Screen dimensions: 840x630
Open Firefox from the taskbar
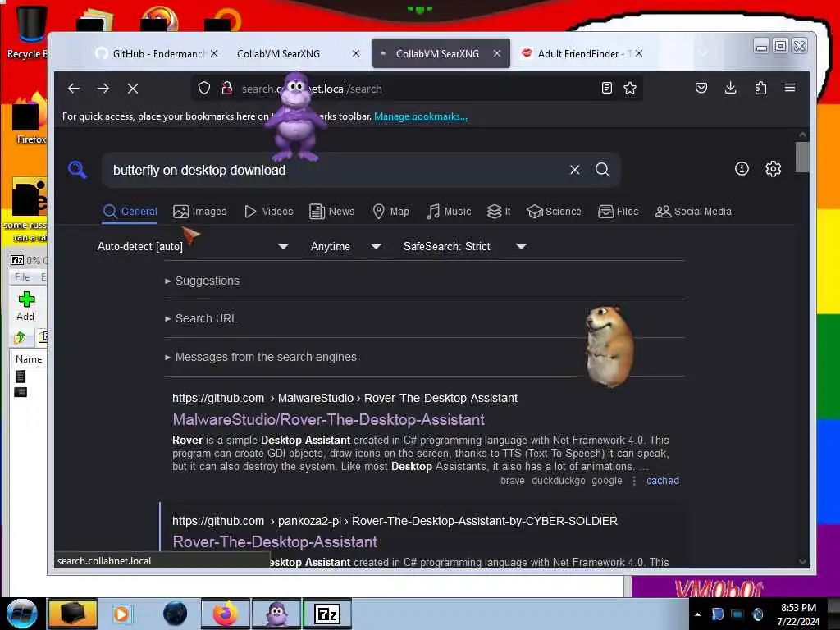(225, 614)
